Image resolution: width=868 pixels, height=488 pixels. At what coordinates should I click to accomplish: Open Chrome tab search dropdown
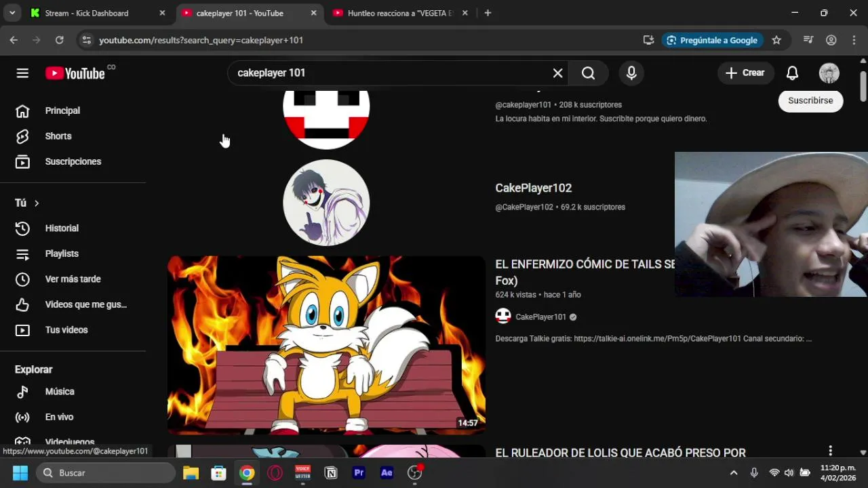tap(12, 13)
